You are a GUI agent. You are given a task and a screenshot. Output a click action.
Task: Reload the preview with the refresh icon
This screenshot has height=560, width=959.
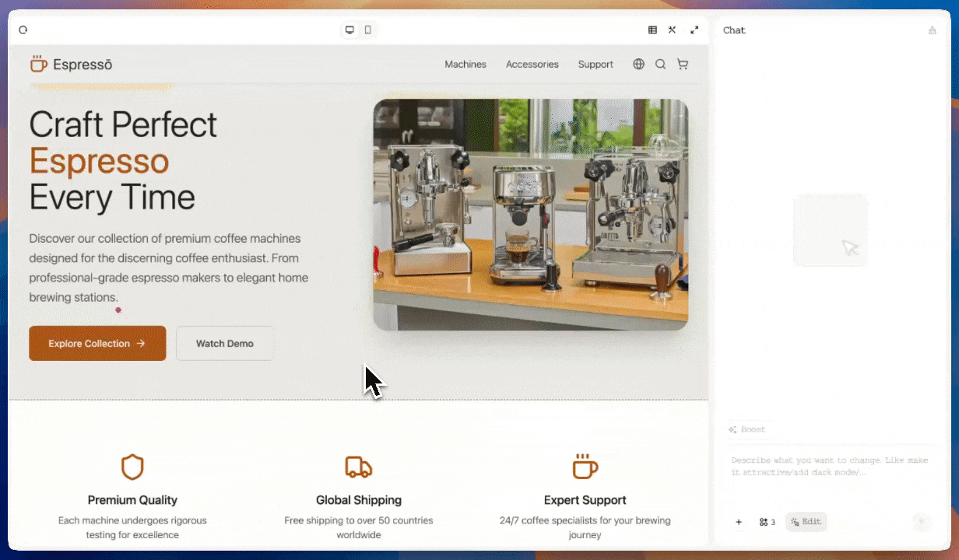coord(23,30)
